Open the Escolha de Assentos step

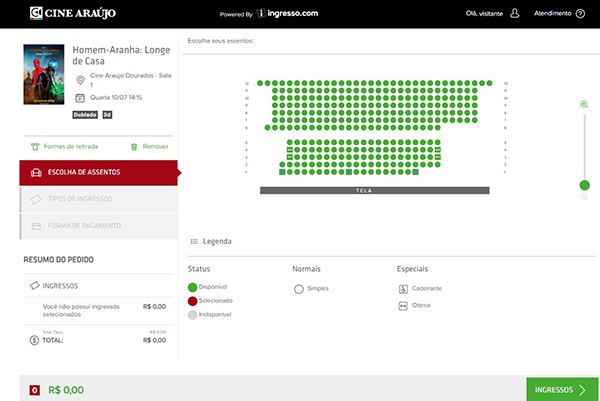98,172
